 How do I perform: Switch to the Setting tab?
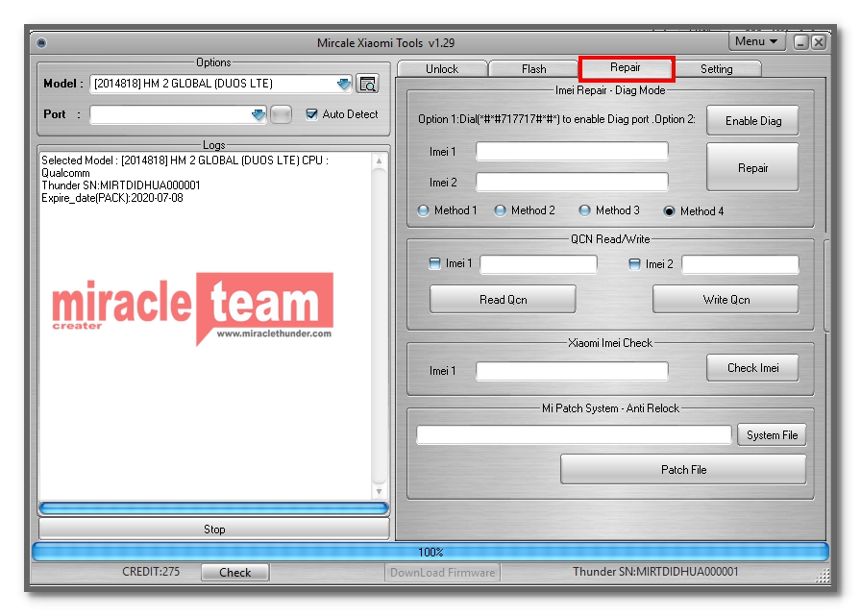pos(717,69)
